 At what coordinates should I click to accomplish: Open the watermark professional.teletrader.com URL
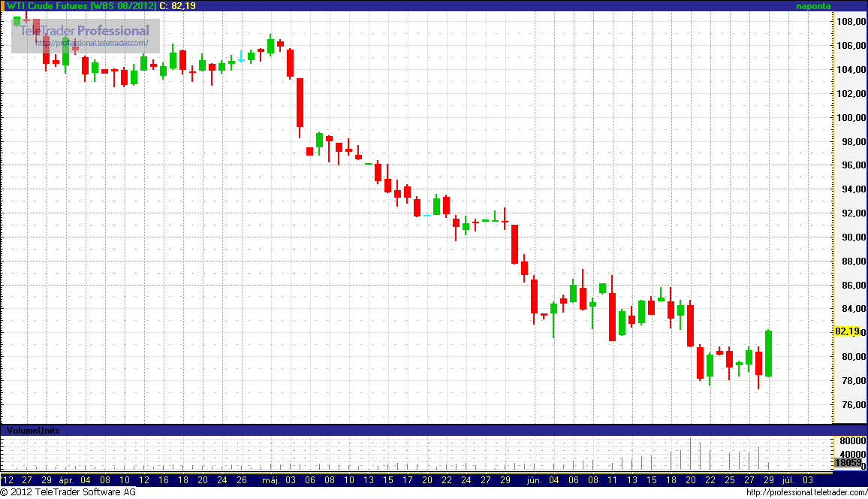pos(92,43)
